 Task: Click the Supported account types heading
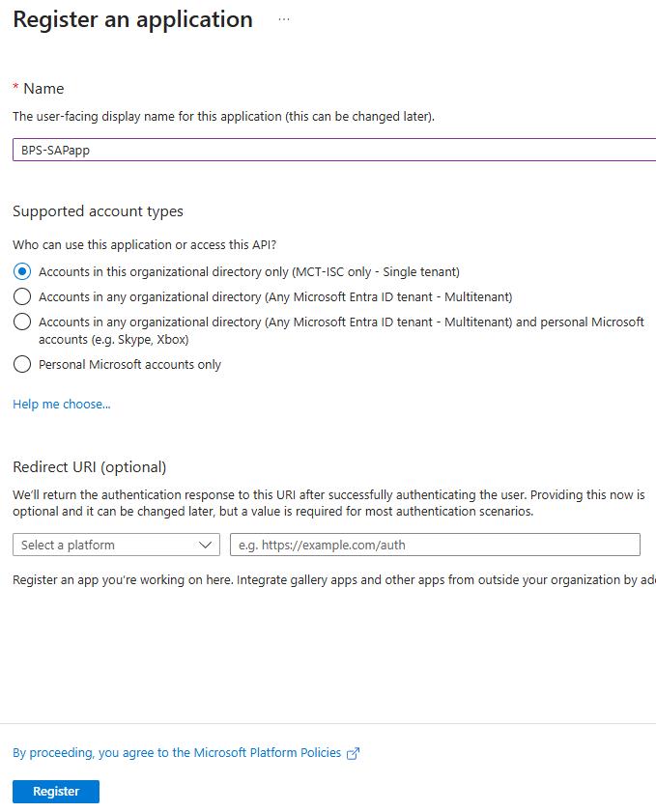(98, 211)
